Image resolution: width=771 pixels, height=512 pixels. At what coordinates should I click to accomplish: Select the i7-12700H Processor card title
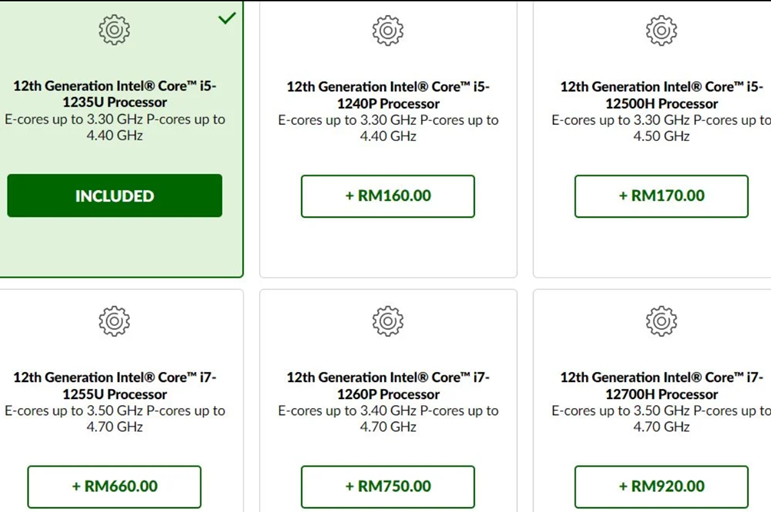coord(661,386)
